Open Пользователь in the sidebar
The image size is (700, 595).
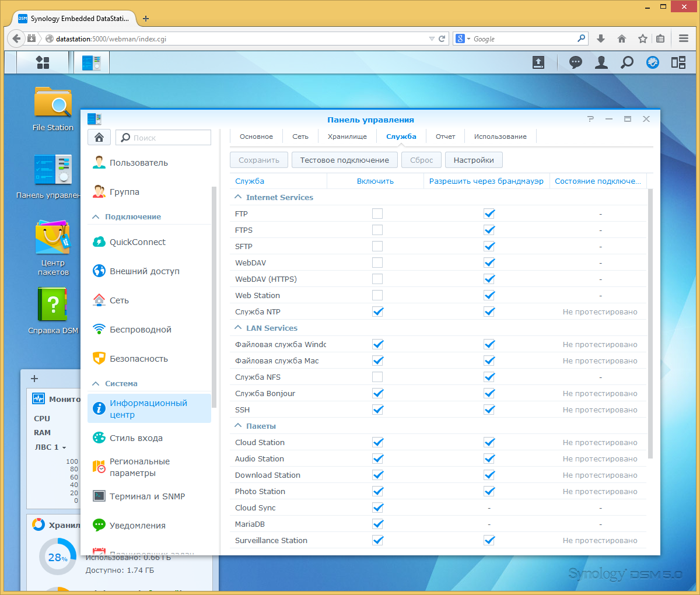coord(149,163)
